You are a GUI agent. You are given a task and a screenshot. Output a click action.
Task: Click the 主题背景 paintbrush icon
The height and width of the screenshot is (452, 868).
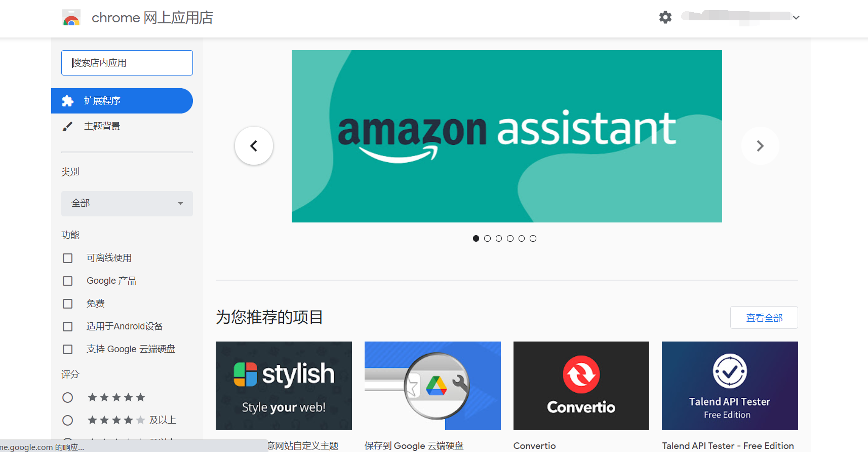pos(67,126)
